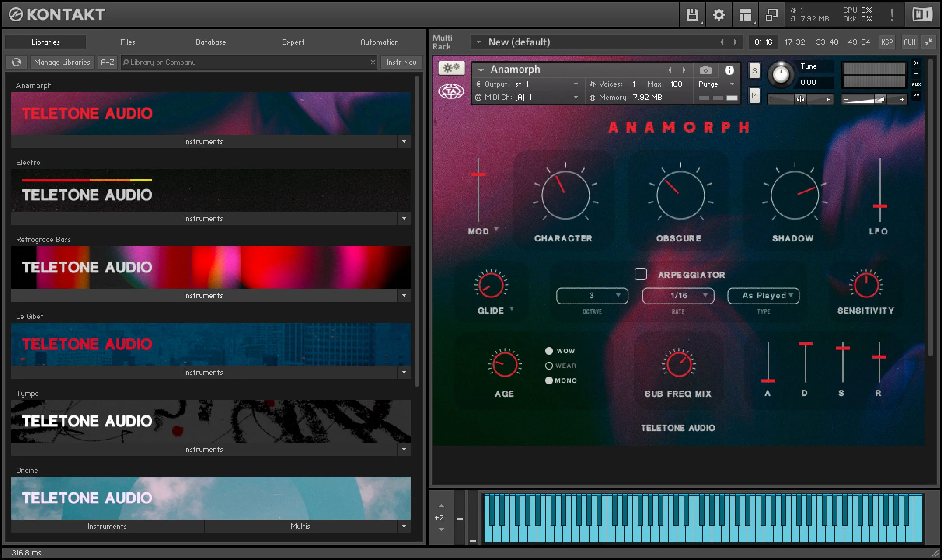The height and width of the screenshot is (560, 942).
Task: Click the instrument edit wrench icon
Action: 451,68
